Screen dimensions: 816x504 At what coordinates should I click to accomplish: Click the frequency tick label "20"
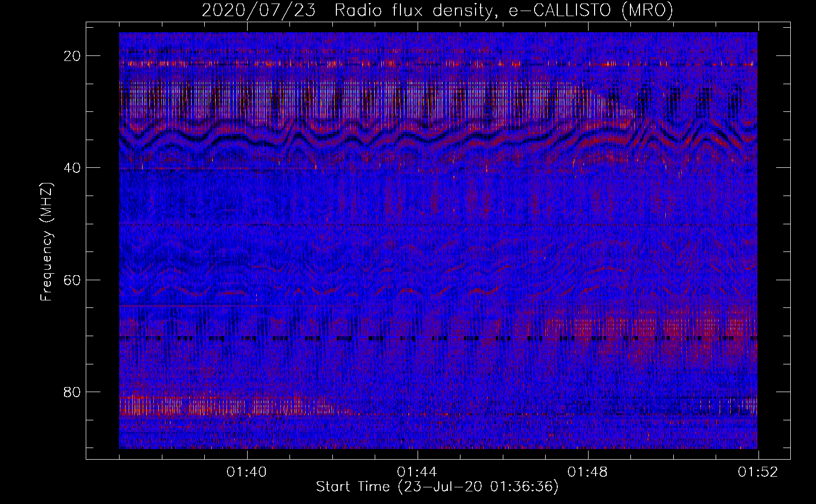click(73, 56)
